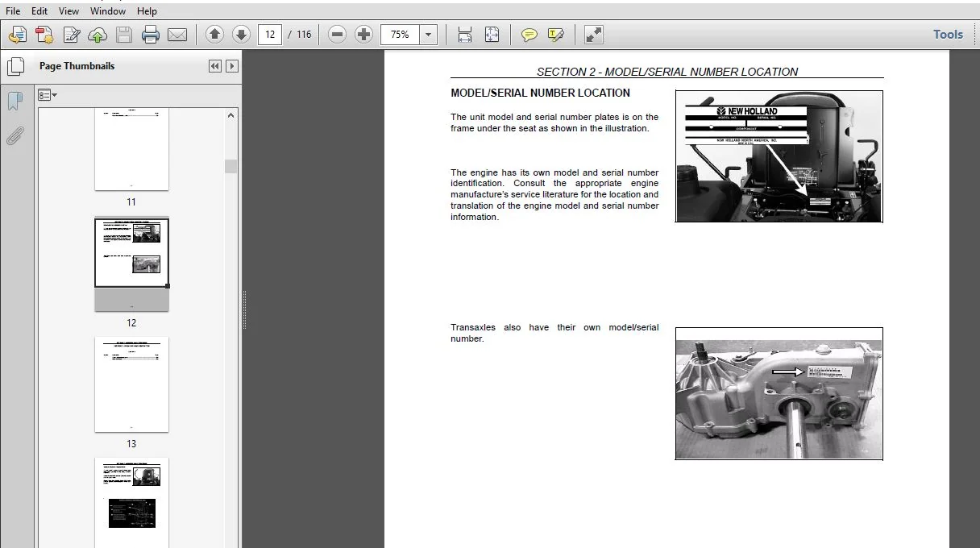980x548 pixels.
Task: Zoom out with the minus button
Action: (338, 35)
